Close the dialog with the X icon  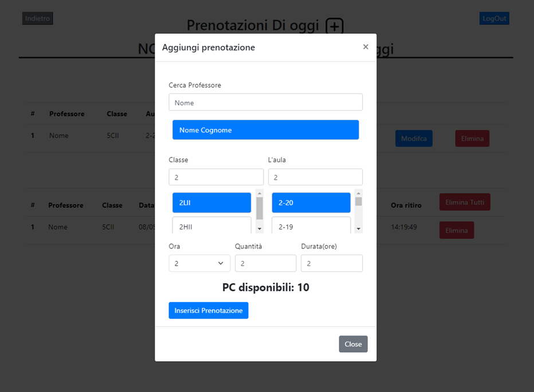pyautogui.click(x=366, y=47)
